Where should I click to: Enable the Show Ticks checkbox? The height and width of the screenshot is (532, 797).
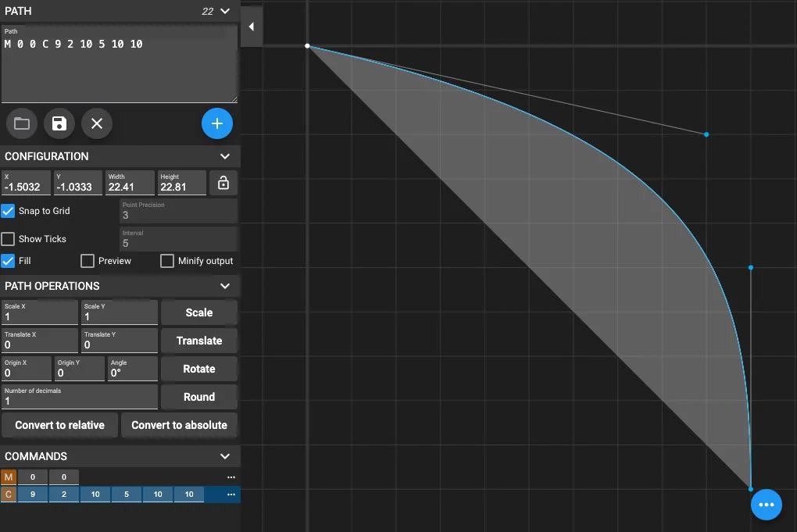coord(8,238)
